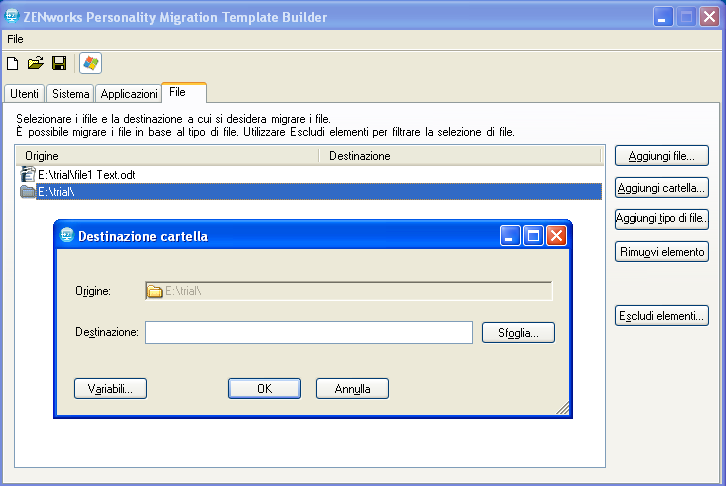Switch to the Utenti tab
Screen dimensions: 726x486
click(24, 93)
